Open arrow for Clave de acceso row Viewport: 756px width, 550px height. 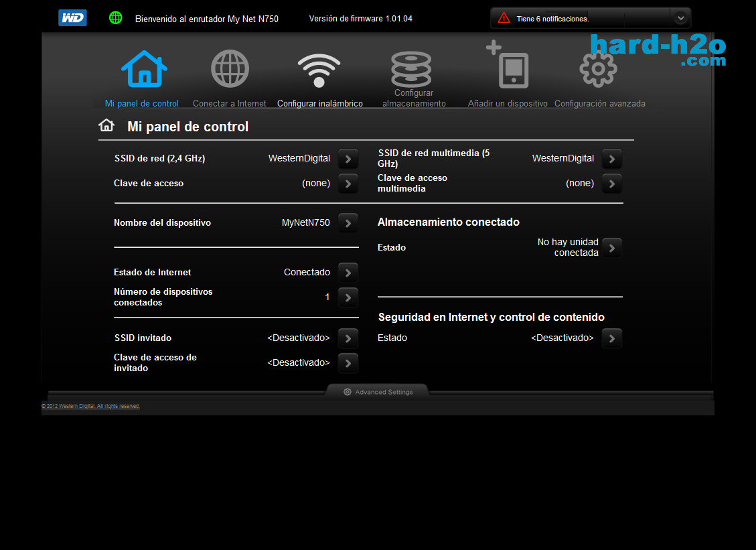(x=348, y=184)
